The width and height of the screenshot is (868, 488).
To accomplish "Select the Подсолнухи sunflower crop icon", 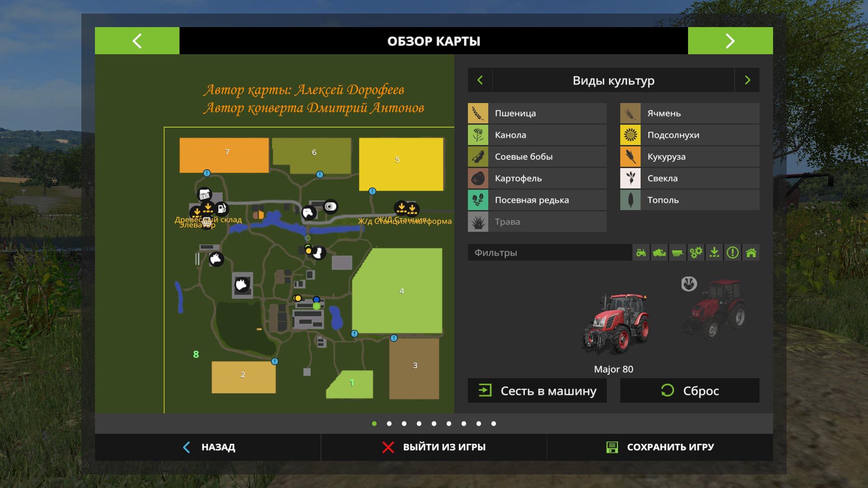I will click(630, 135).
